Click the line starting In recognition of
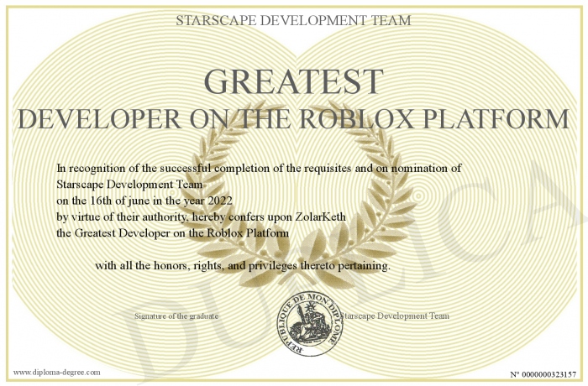 point(259,169)
